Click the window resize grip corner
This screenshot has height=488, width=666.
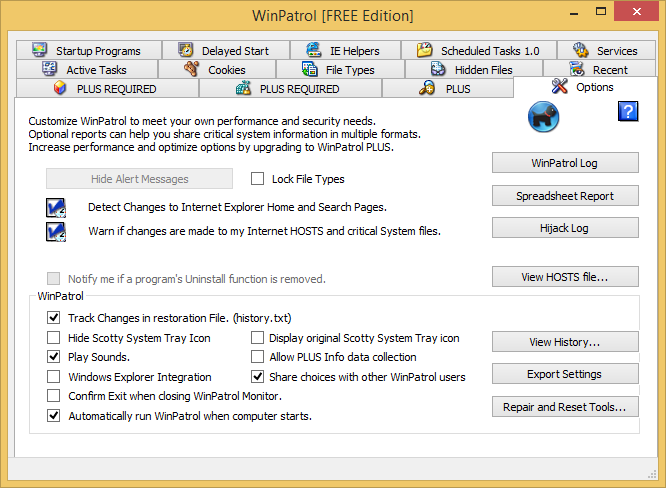[x=652, y=474]
